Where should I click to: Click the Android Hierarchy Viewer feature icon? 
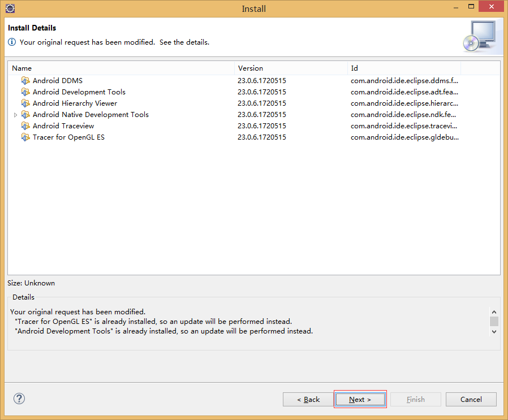[25, 103]
